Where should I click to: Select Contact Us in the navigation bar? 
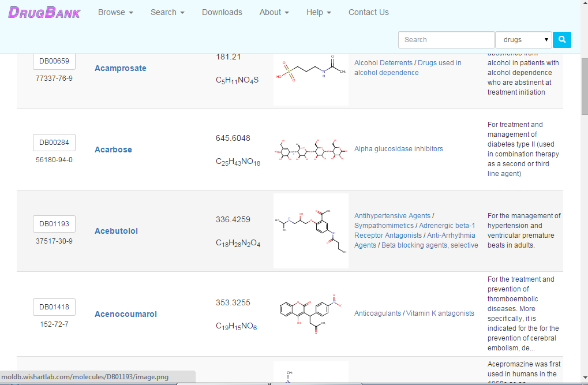click(368, 12)
